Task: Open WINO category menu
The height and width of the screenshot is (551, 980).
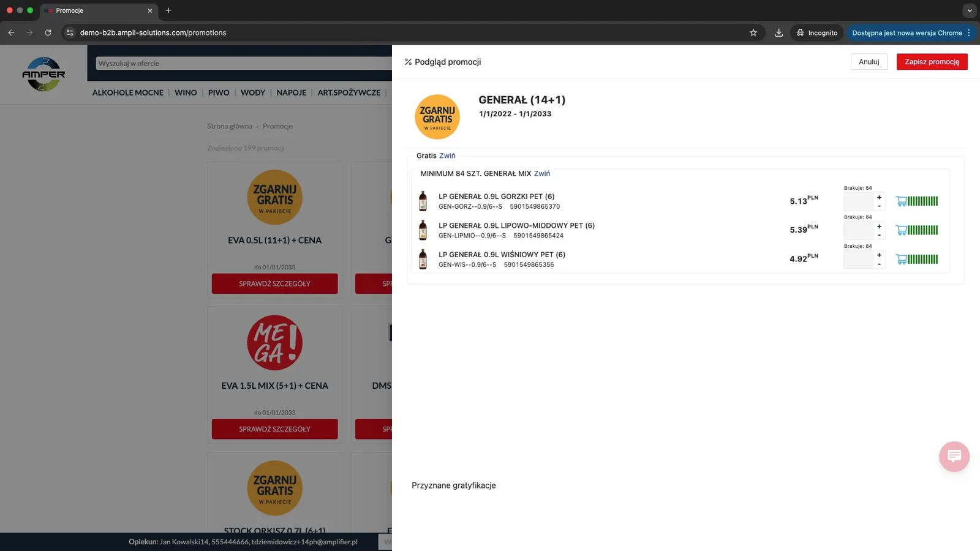Action: [x=186, y=93]
